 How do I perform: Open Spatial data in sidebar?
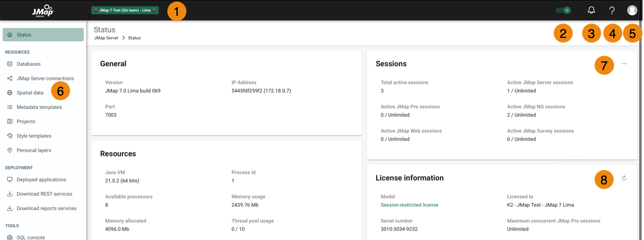click(30, 93)
